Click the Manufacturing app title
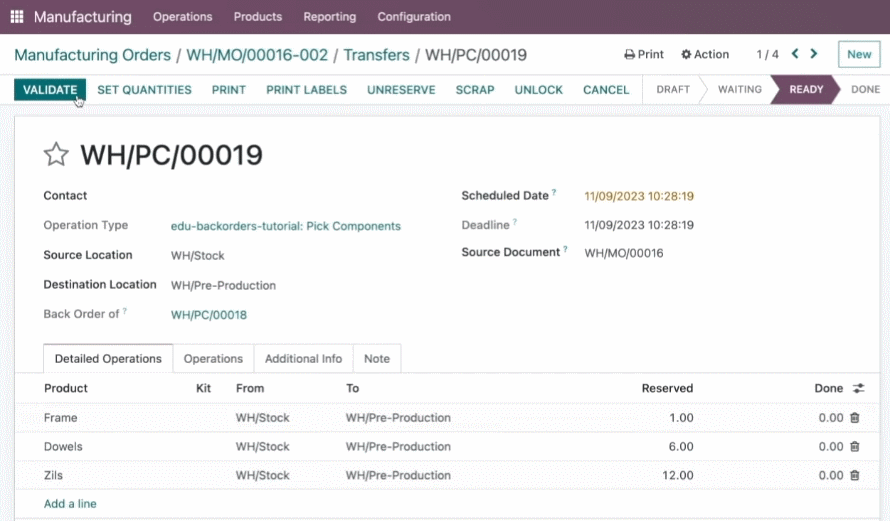This screenshot has width=890, height=521. 83,17
